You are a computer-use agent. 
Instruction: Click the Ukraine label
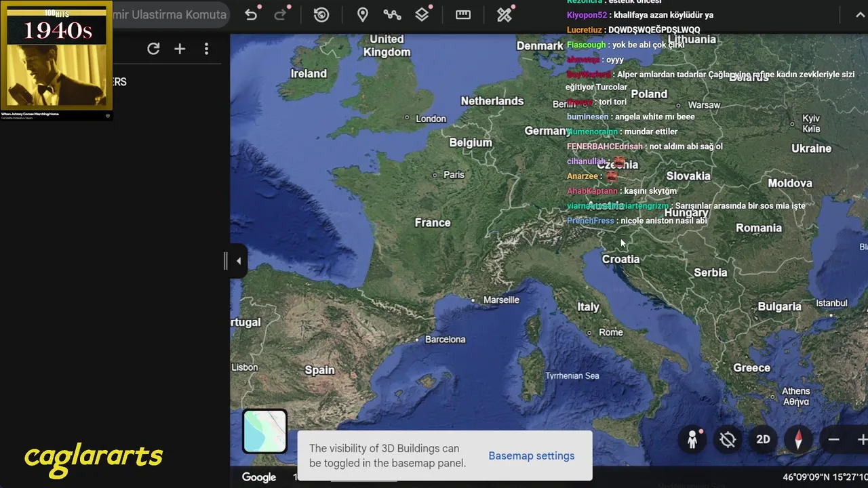(811, 148)
